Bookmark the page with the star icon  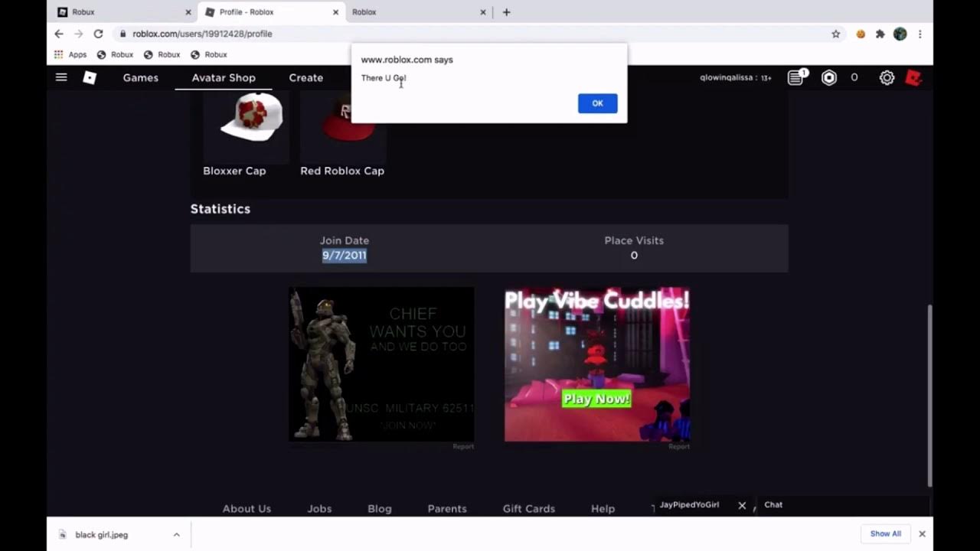836,34
